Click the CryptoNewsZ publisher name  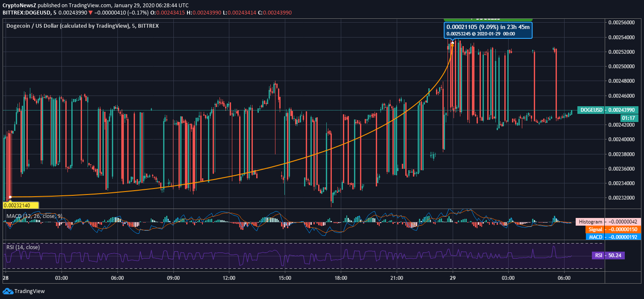[19, 5]
